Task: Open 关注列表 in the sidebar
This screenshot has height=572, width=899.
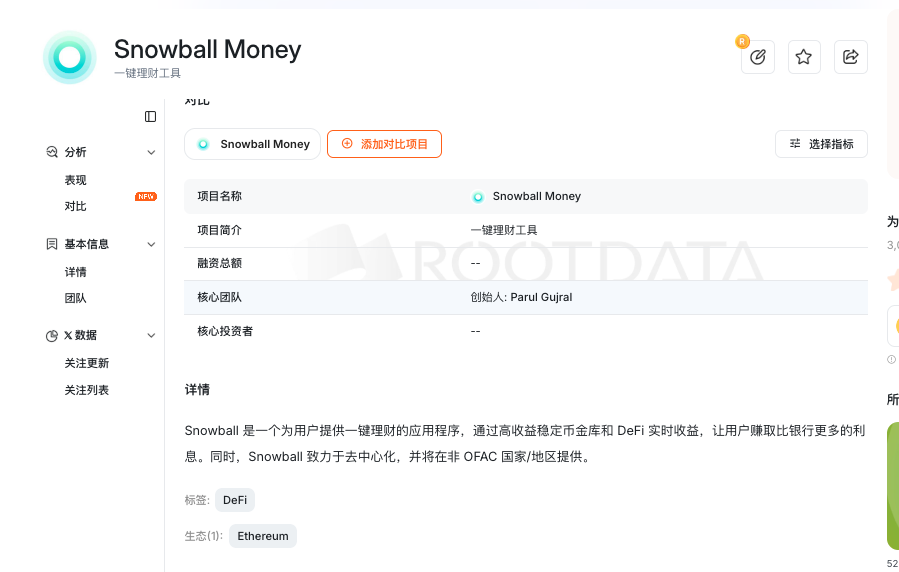Action: 87,390
